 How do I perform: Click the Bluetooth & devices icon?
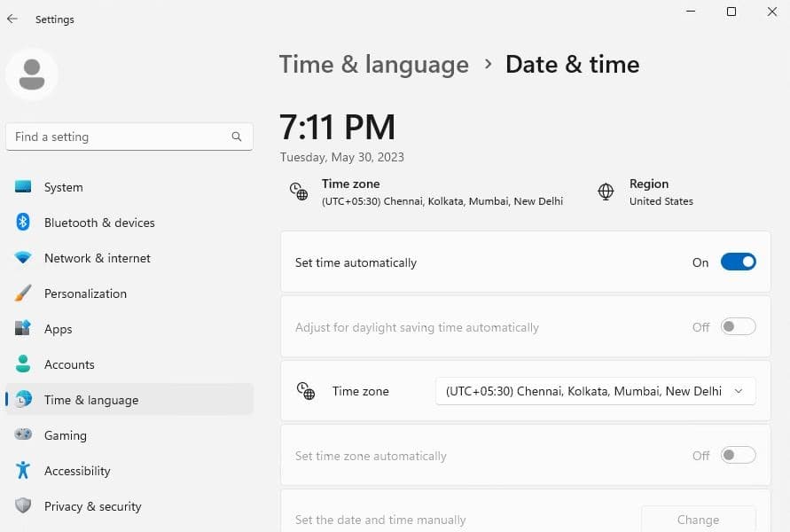tap(24, 223)
